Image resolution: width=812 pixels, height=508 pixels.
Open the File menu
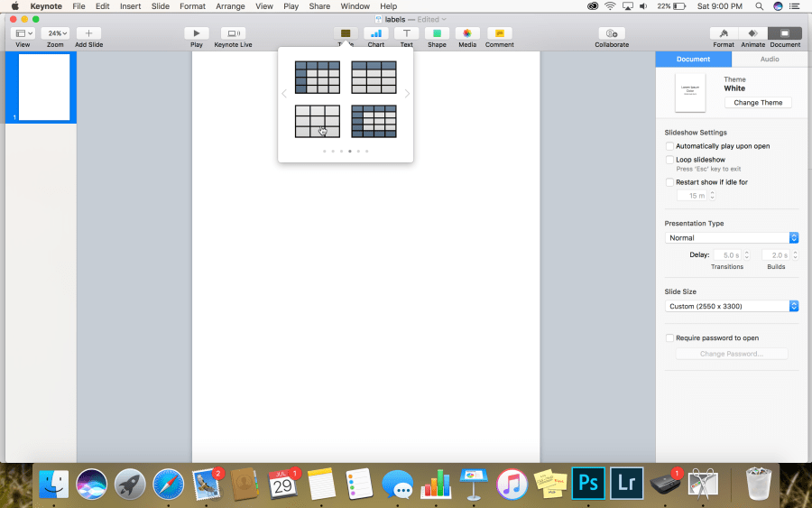coord(78,6)
